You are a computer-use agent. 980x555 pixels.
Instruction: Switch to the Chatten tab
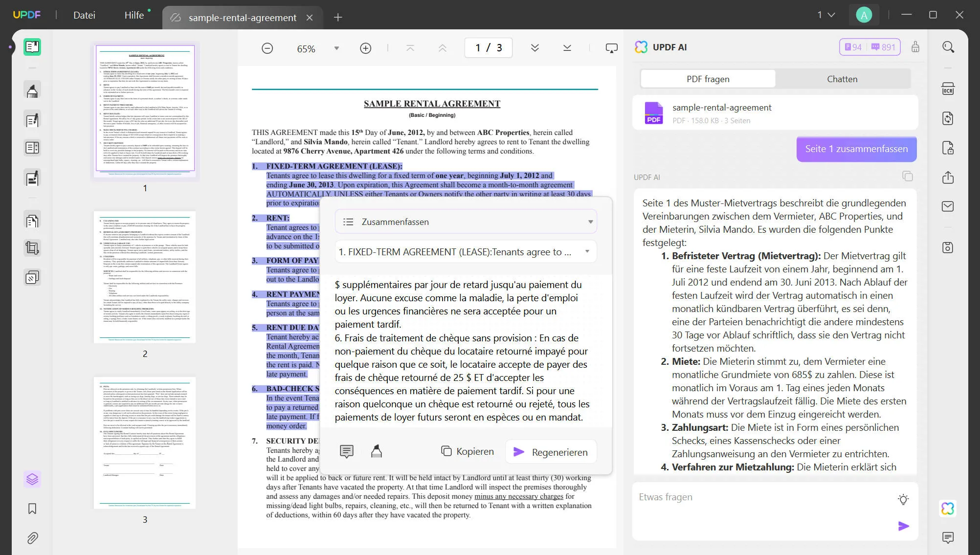[x=842, y=79]
